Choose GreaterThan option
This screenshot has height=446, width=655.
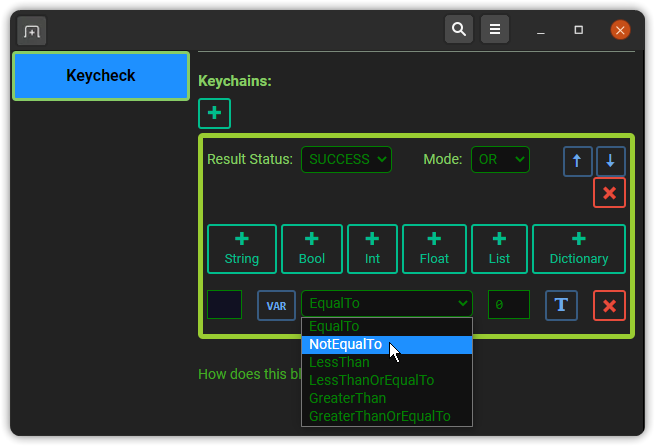click(387, 398)
